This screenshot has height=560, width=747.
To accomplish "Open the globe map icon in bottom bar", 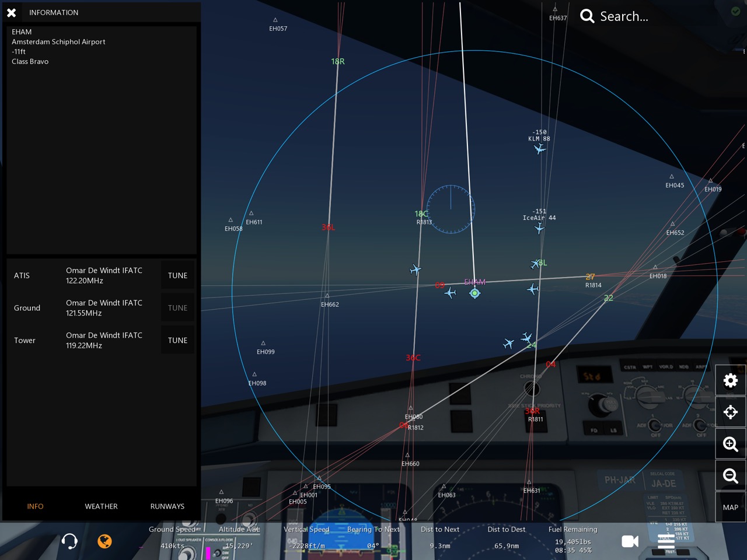I will [x=104, y=541].
